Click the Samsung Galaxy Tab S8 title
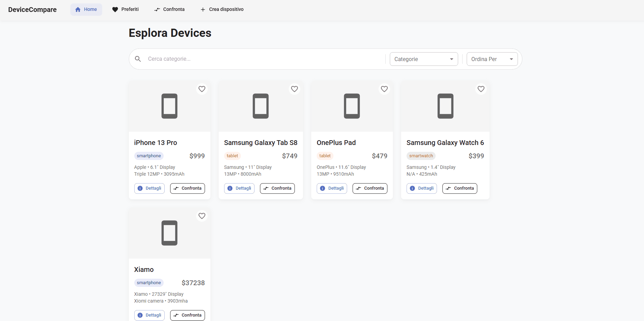This screenshot has width=644, height=321. tap(261, 143)
